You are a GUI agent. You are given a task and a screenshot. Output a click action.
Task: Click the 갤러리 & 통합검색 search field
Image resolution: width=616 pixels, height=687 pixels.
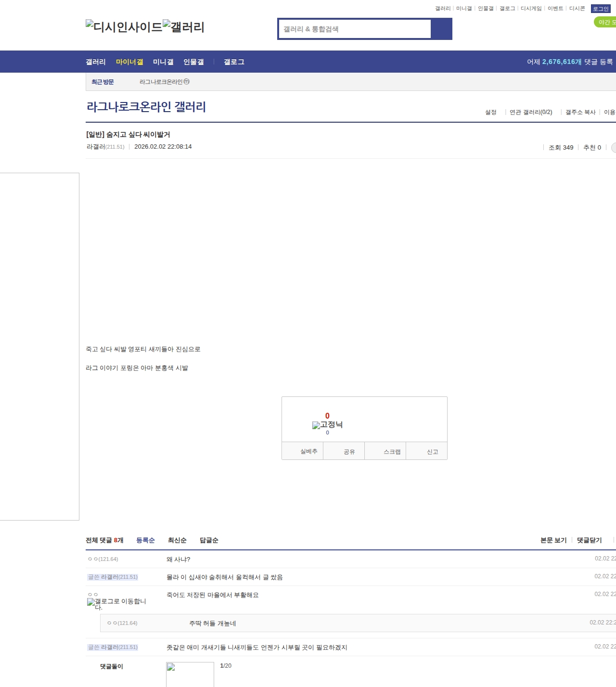(355, 29)
